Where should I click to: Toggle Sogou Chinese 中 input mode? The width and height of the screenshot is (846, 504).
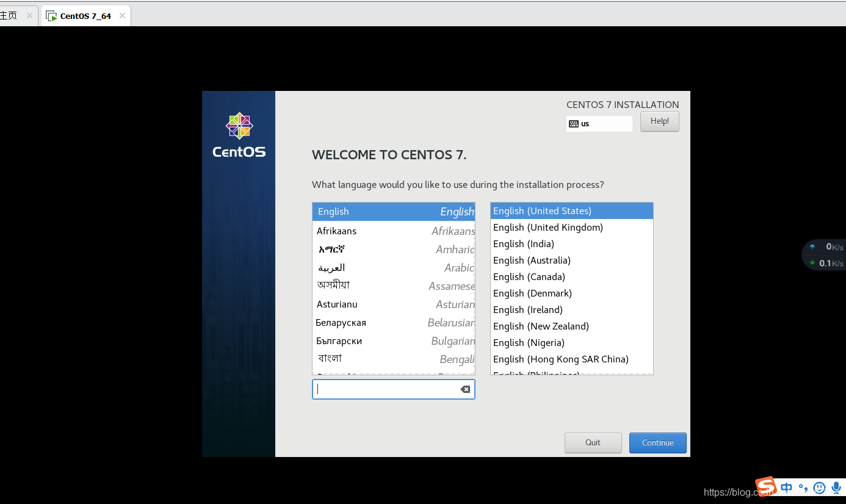787,488
